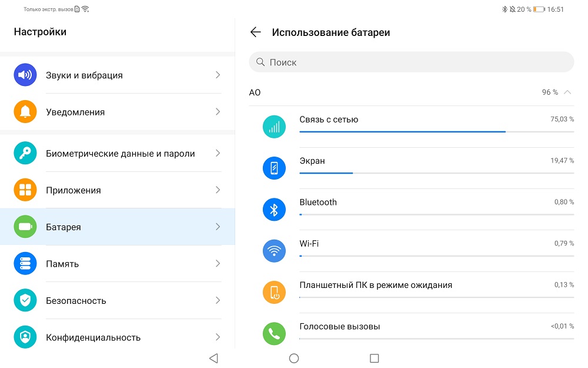Open Батарея row chevron
This screenshot has height=368, width=588.
[218, 227]
